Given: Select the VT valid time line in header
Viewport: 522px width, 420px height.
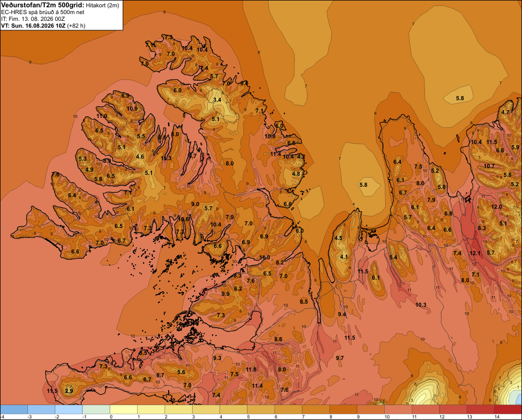Looking at the screenshot, I should [43, 26].
